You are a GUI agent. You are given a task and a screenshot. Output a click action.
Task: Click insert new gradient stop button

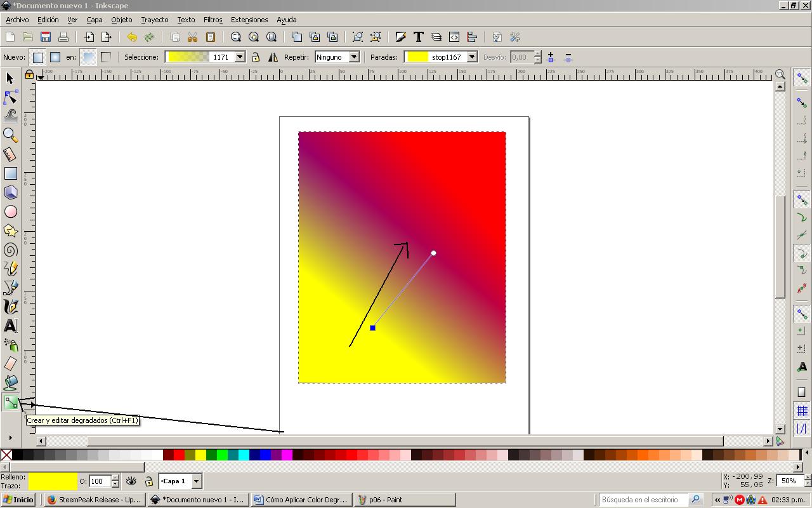click(x=551, y=57)
